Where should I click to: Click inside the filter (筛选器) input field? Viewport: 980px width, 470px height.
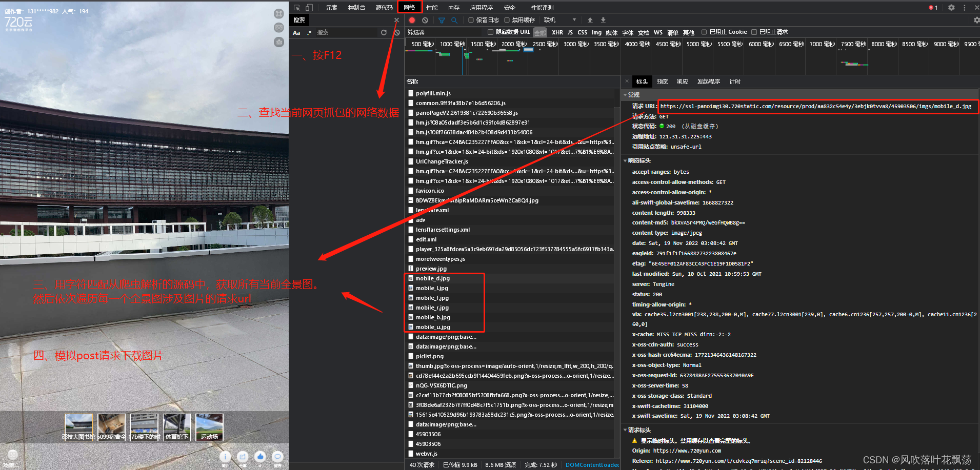tap(445, 32)
